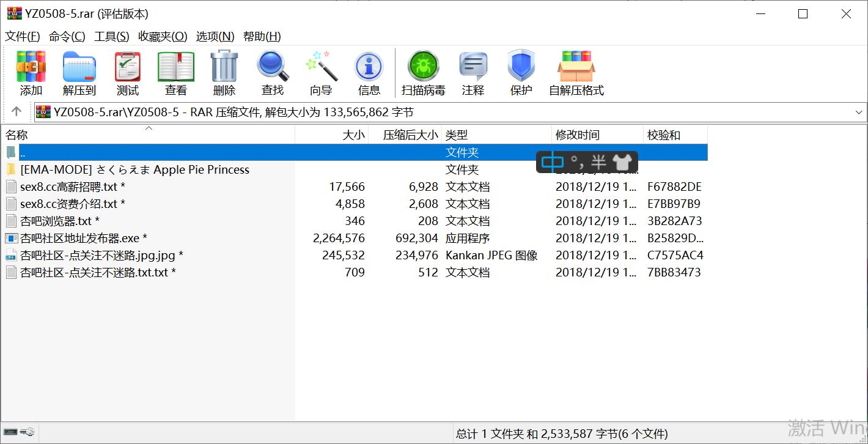The image size is (868, 444).
Task: Open the 文件(F) menu
Action: coord(23,36)
